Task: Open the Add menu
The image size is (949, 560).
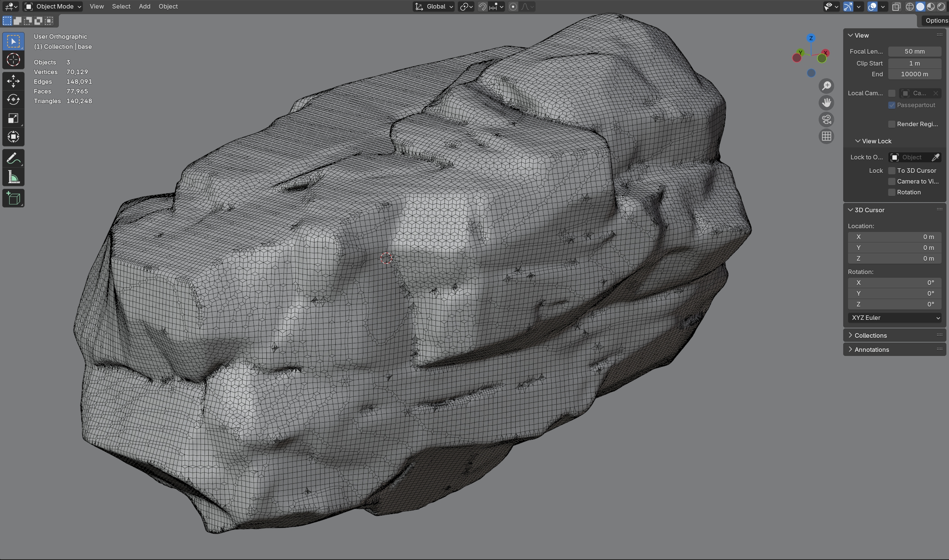Action: (x=144, y=6)
